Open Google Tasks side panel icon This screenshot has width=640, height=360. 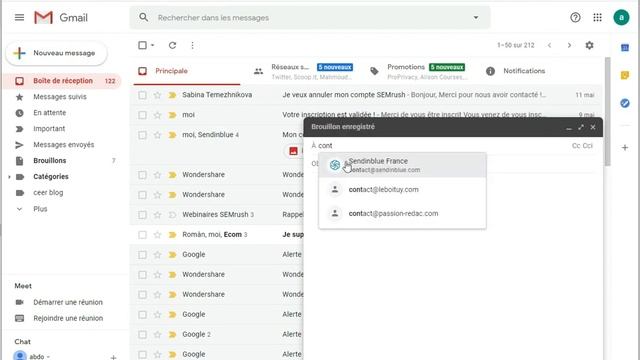[x=625, y=103]
